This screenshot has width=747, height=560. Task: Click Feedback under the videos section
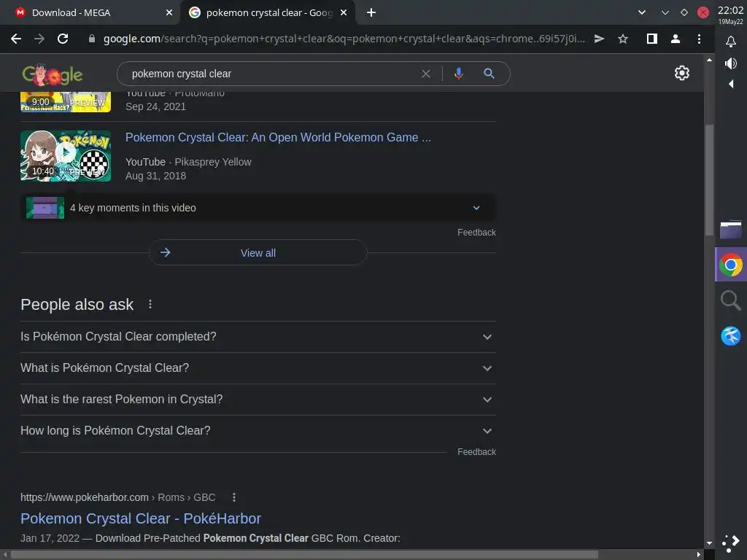pyautogui.click(x=476, y=233)
